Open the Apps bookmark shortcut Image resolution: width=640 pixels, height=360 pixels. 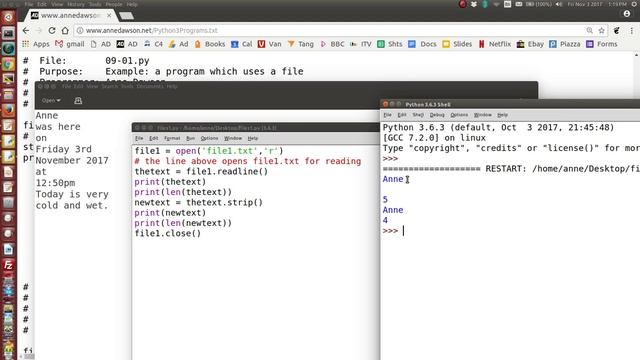pyautogui.click(x=36, y=44)
